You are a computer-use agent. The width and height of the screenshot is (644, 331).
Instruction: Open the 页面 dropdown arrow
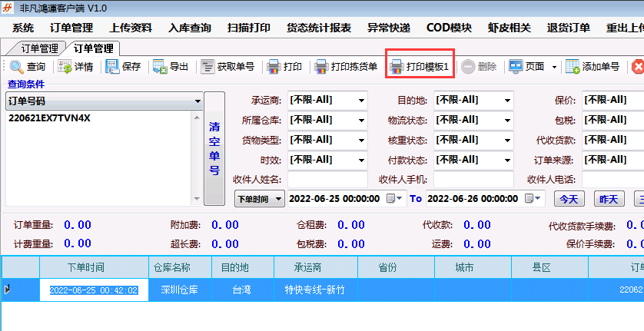(554, 67)
